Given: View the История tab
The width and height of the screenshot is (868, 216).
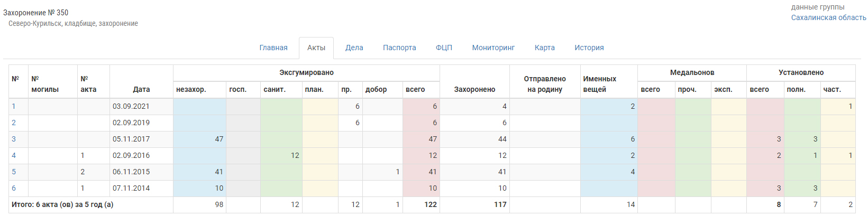Looking at the screenshot, I should [x=589, y=48].
